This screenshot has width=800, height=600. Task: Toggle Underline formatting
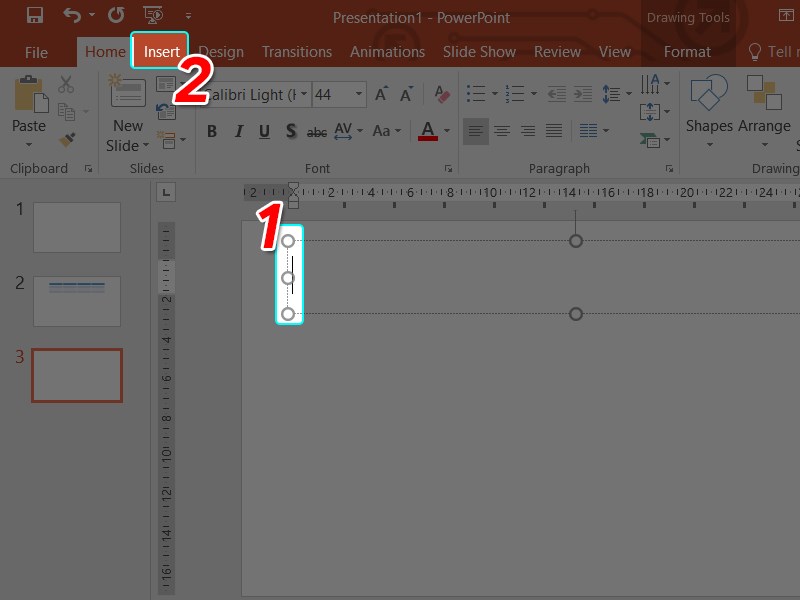264,131
